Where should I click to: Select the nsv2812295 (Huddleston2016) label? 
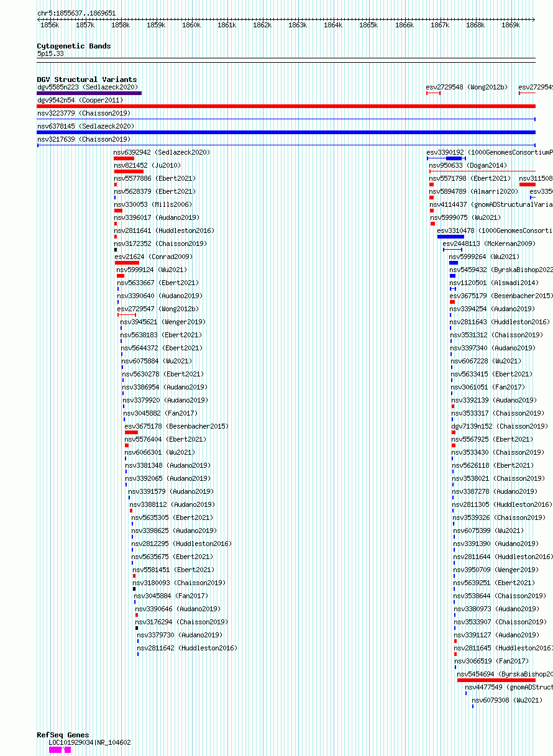181,544
